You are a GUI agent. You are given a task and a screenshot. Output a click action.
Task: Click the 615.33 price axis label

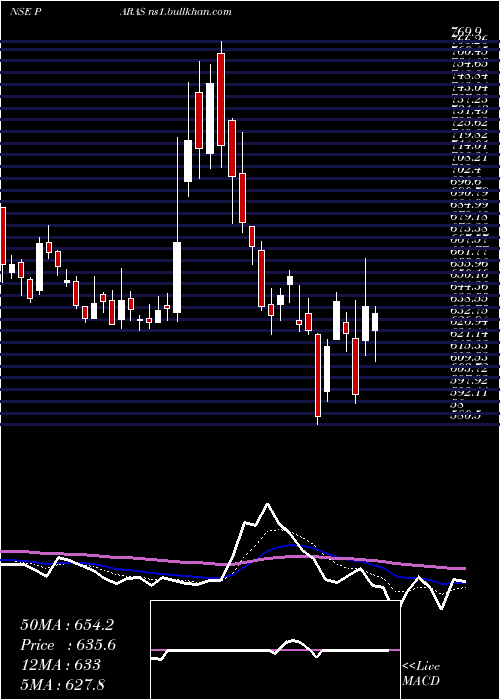click(469, 346)
